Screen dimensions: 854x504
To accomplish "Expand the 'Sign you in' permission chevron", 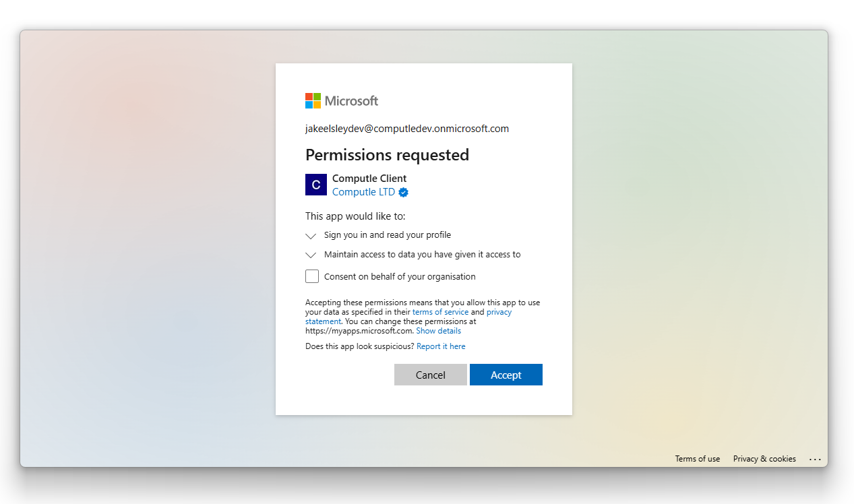I will [x=311, y=236].
